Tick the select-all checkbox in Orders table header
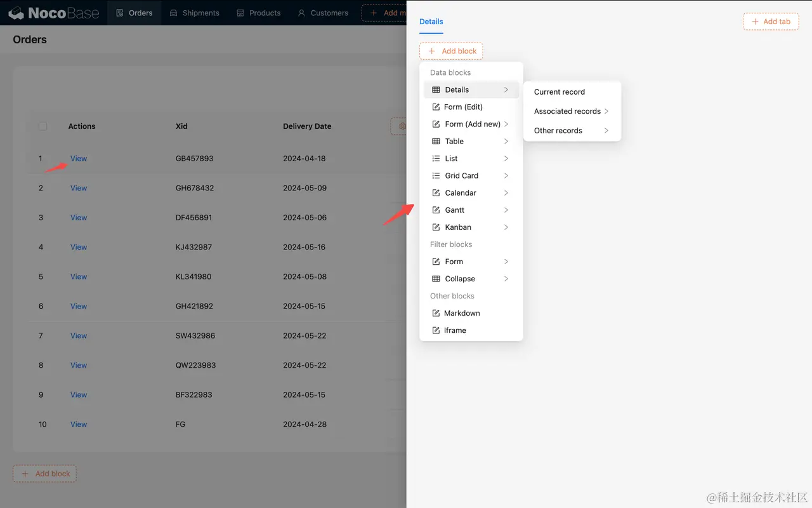812x508 pixels. [43, 126]
